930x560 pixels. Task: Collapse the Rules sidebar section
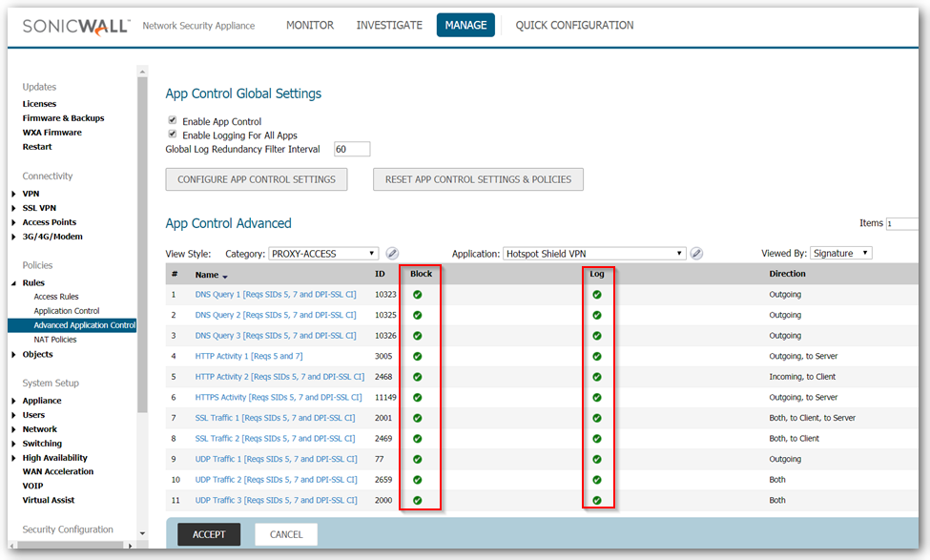tap(13, 283)
